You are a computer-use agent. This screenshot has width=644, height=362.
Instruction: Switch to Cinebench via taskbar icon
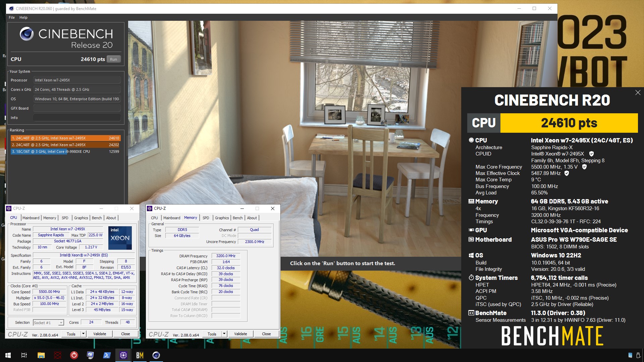156,355
